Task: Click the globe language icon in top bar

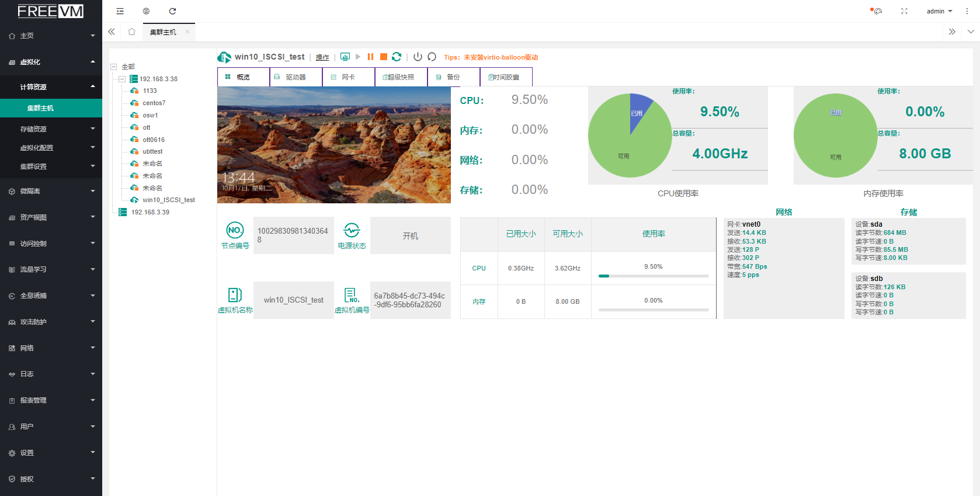Action: [x=146, y=11]
